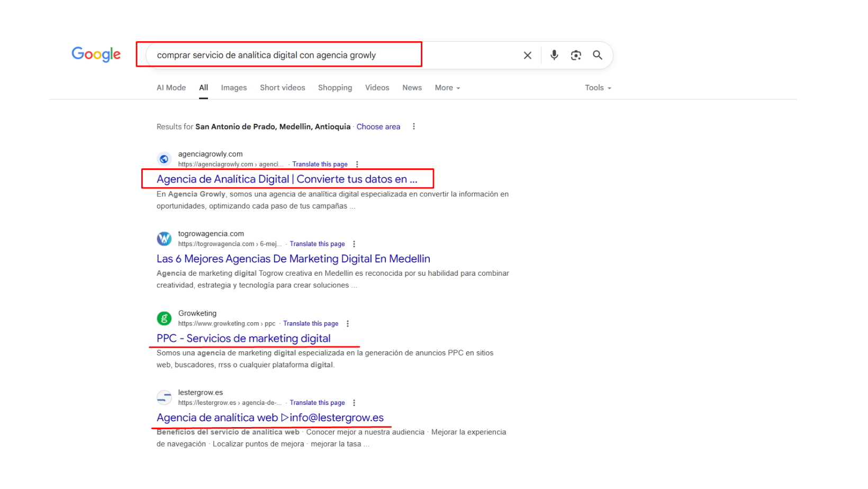Click the Google logo

[x=96, y=55]
